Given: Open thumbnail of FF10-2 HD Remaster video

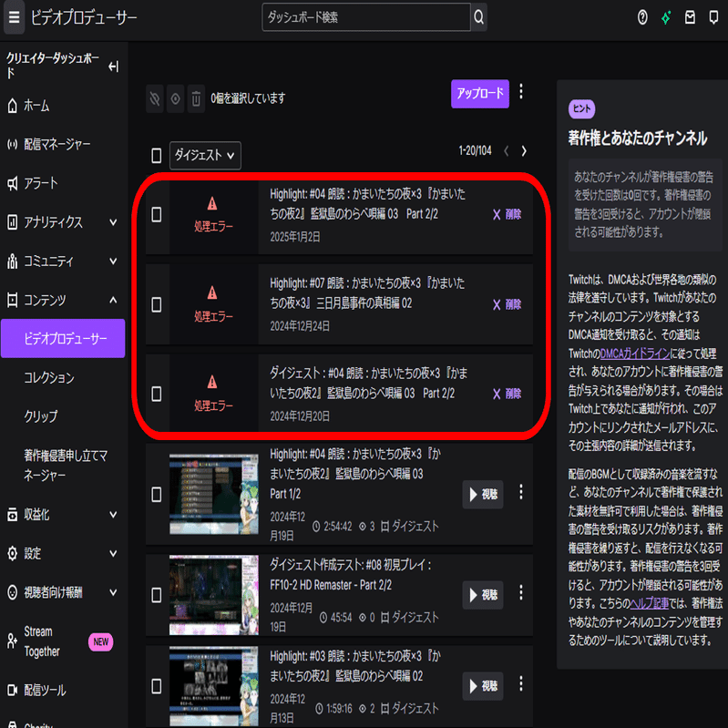Looking at the screenshot, I should coord(213,595).
